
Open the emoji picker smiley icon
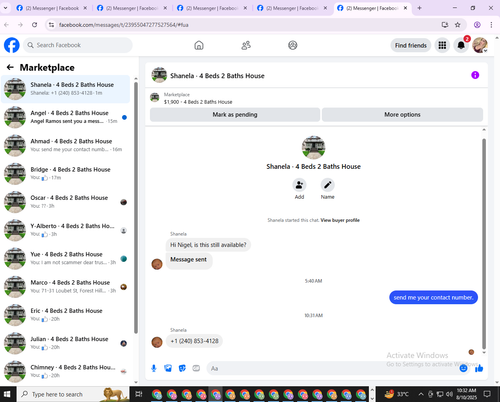click(x=463, y=368)
